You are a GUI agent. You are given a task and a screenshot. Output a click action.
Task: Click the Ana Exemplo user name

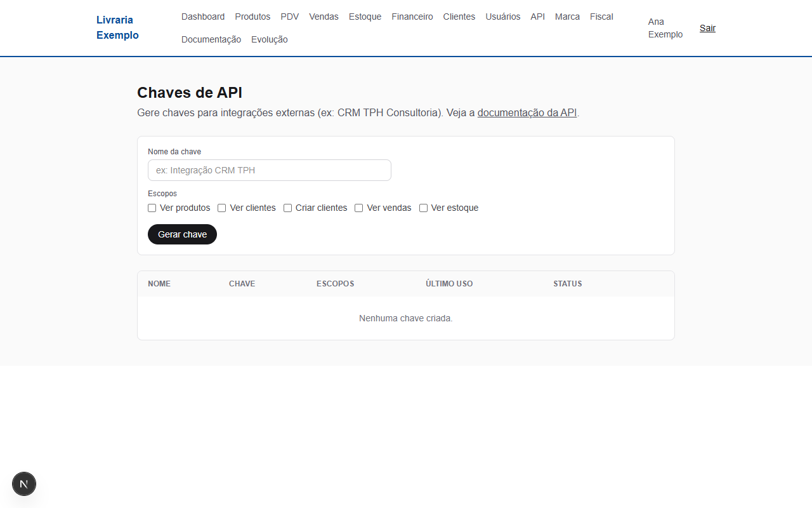(x=665, y=28)
